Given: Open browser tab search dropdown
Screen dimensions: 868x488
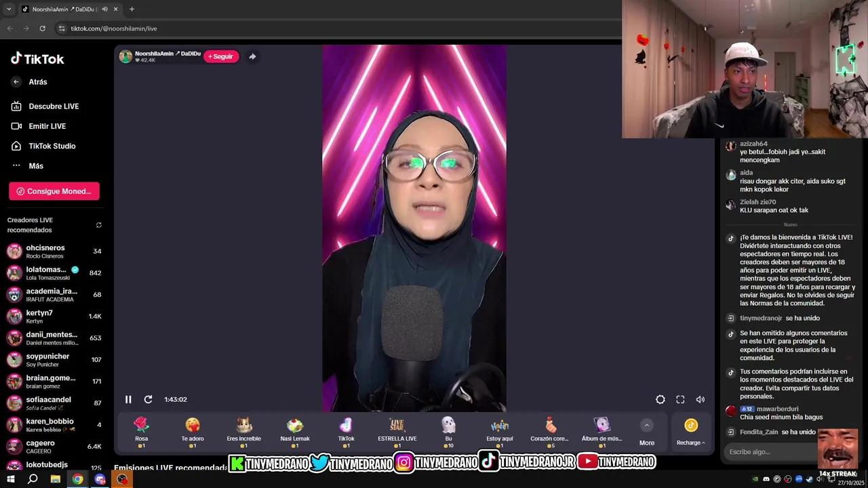Looking at the screenshot, I should (8, 9).
